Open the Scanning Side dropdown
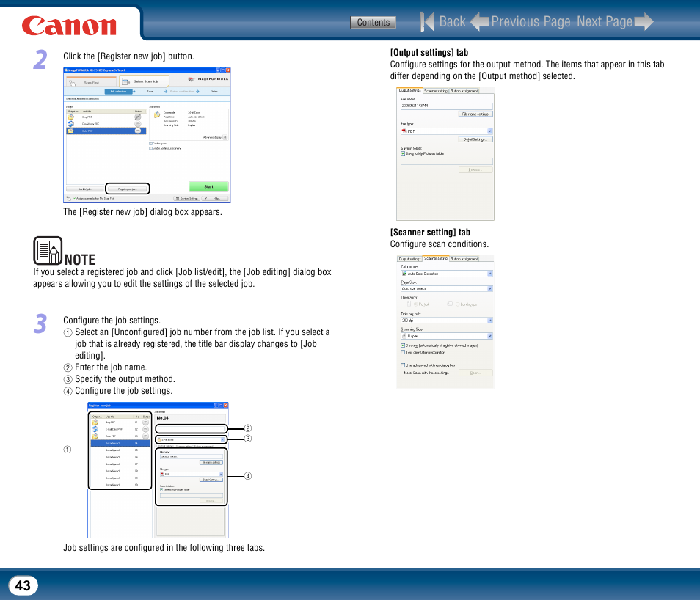This screenshot has width=700, height=600. tap(446, 336)
